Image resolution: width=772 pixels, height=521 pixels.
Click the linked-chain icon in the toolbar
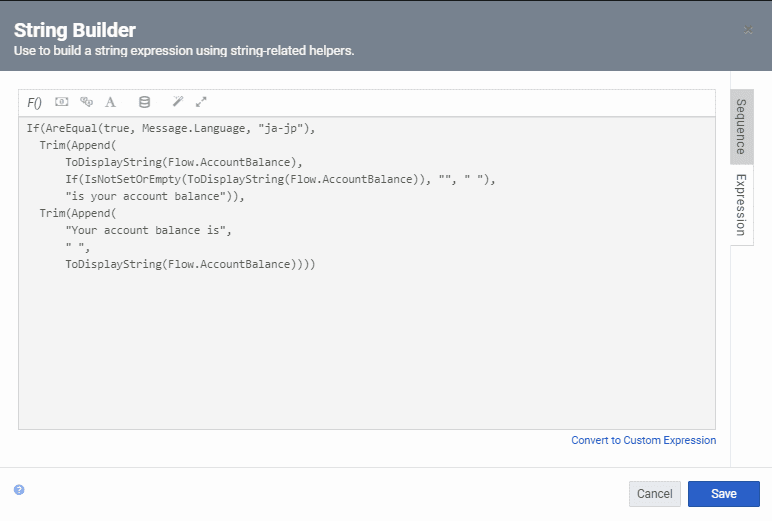coord(86,102)
